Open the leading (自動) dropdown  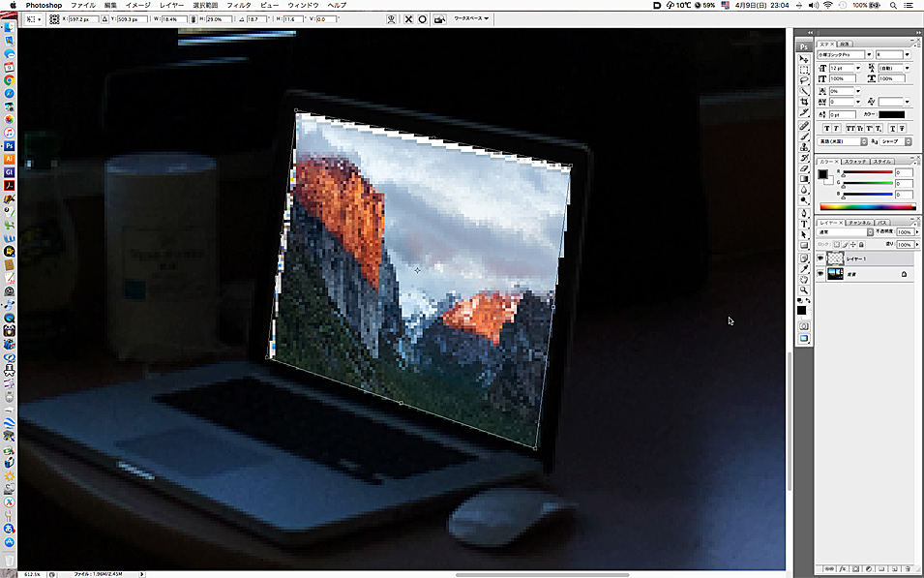coord(907,68)
